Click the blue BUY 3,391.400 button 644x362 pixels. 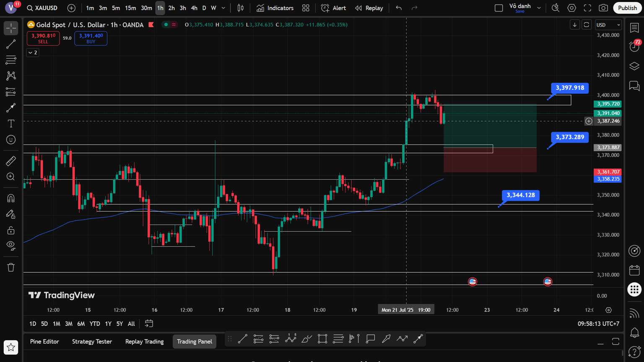91,38
